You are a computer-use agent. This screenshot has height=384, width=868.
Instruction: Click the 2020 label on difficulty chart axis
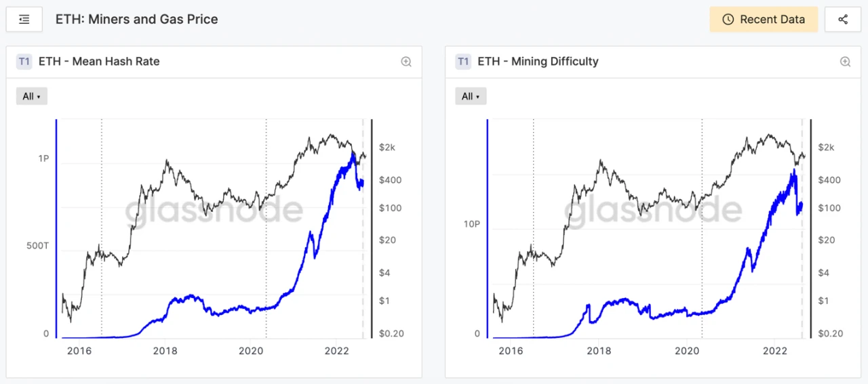coord(687,351)
